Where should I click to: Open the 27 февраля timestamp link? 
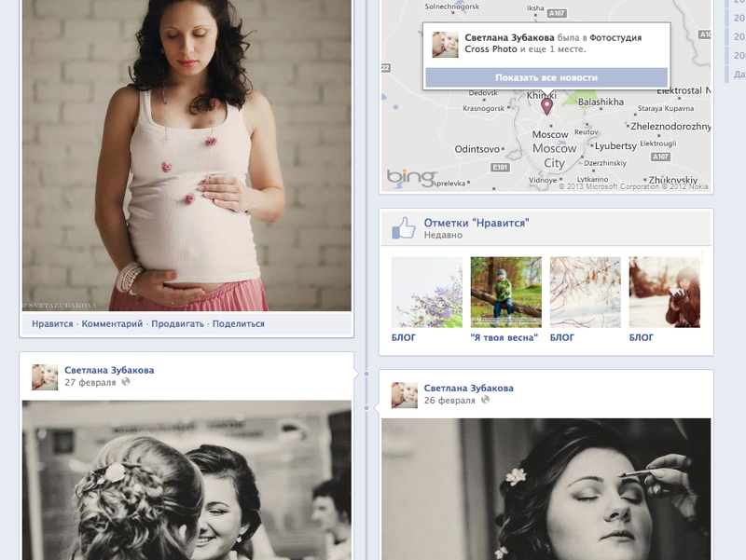(90, 382)
